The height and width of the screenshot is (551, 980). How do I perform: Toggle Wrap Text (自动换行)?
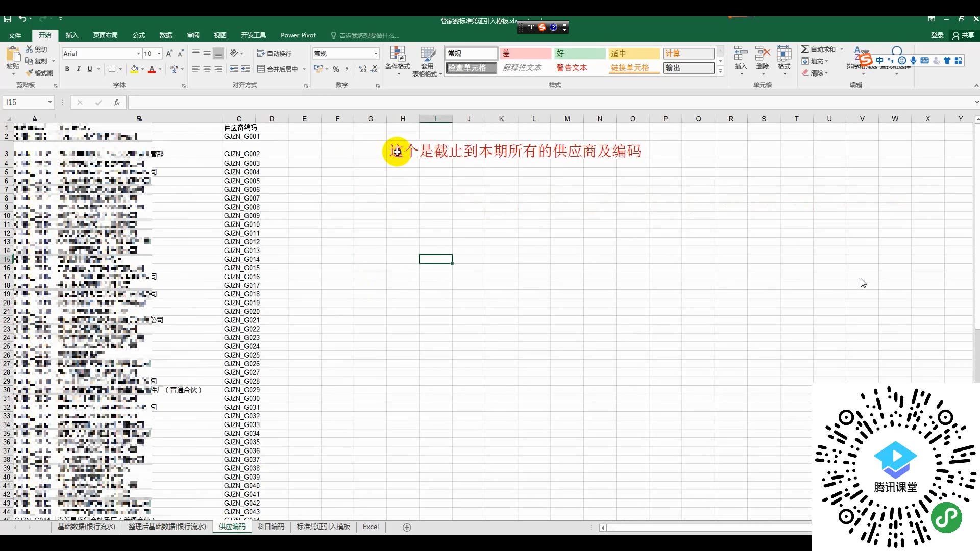click(x=275, y=53)
